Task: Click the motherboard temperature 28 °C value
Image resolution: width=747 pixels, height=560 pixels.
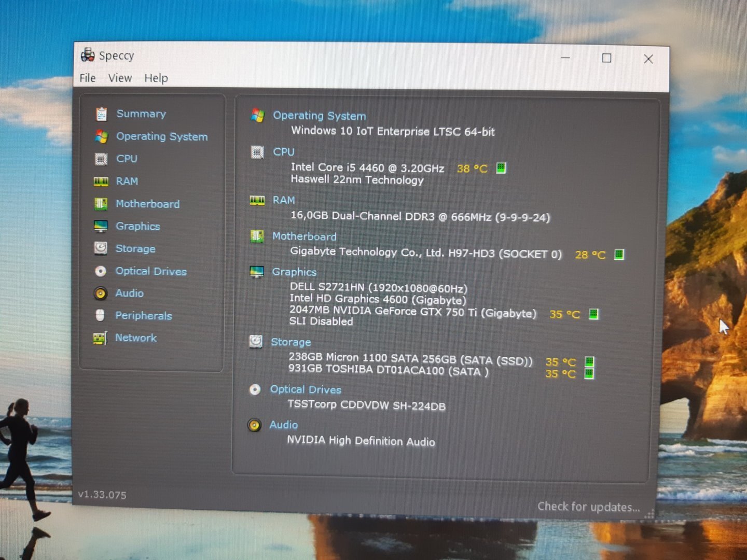Action: (590, 255)
